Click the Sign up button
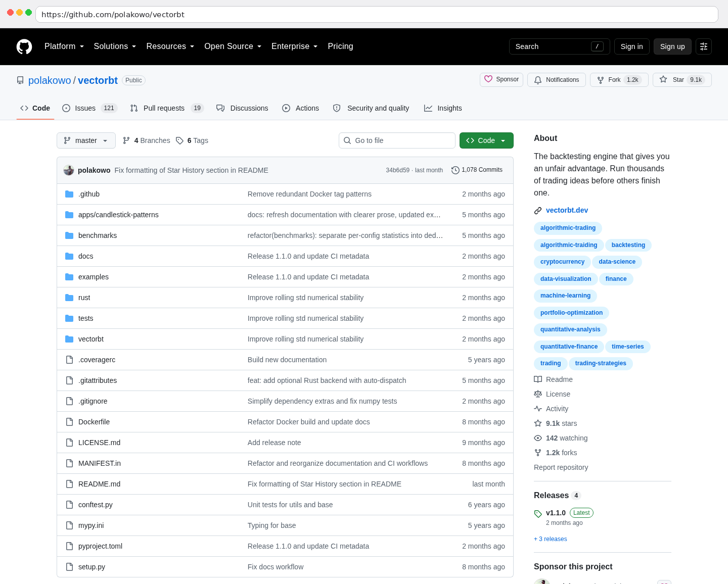 click(672, 46)
